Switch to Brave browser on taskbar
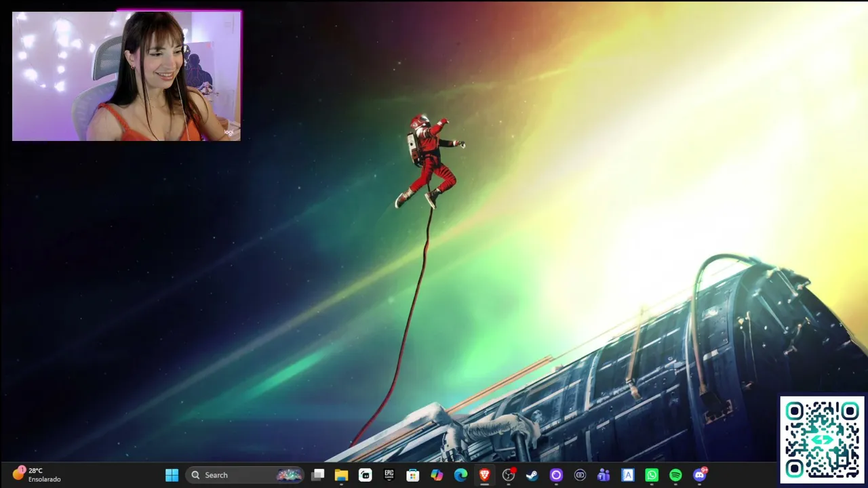Viewport: 868px width, 488px height. 484,475
